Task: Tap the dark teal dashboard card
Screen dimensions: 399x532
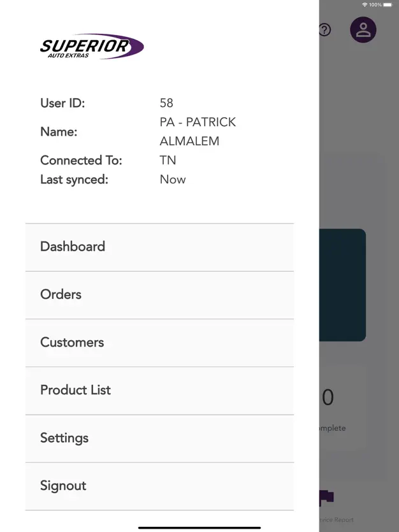Action: [342, 285]
